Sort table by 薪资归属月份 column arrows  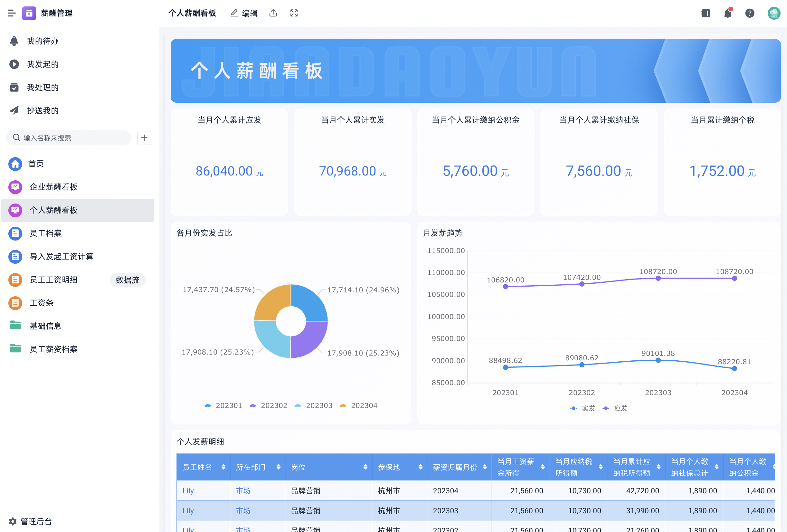(x=485, y=467)
